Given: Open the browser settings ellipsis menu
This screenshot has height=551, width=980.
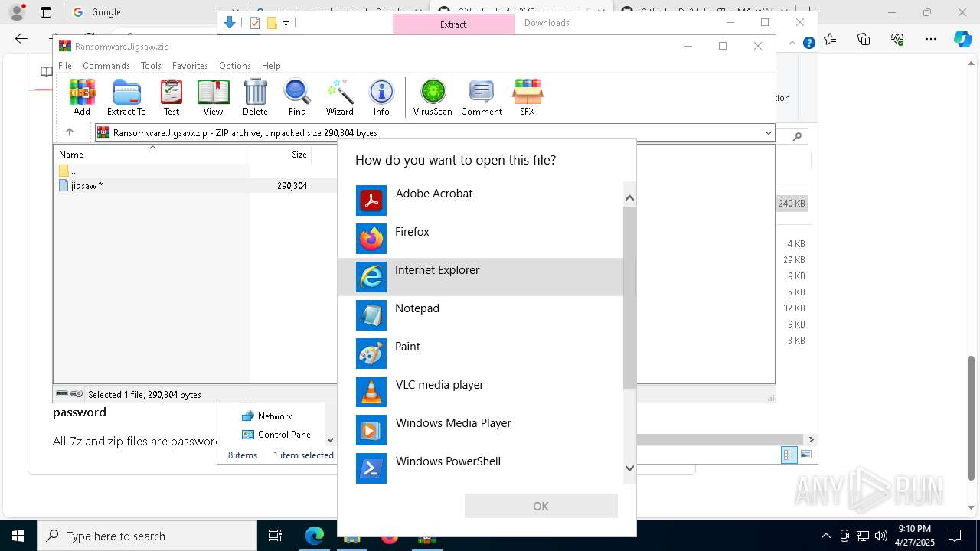Looking at the screenshot, I should (x=930, y=39).
